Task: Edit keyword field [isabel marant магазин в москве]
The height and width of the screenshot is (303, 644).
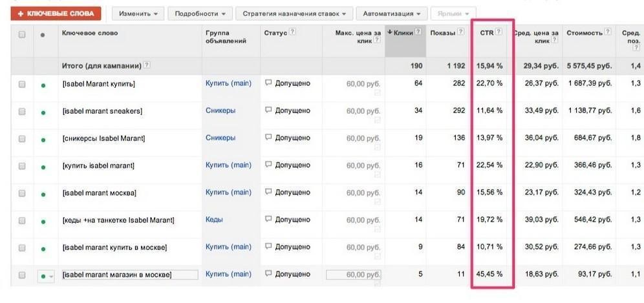Action: click(x=130, y=275)
